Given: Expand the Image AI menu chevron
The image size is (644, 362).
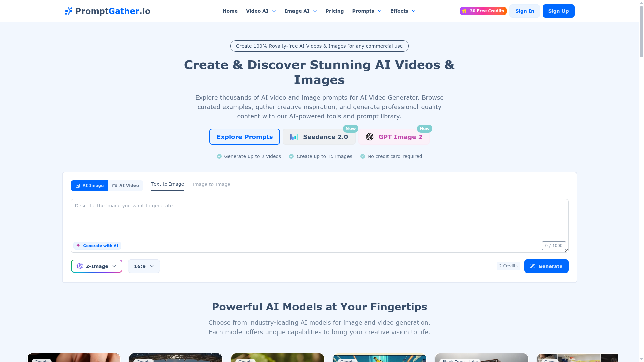Looking at the screenshot, I should tap(315, 11).
